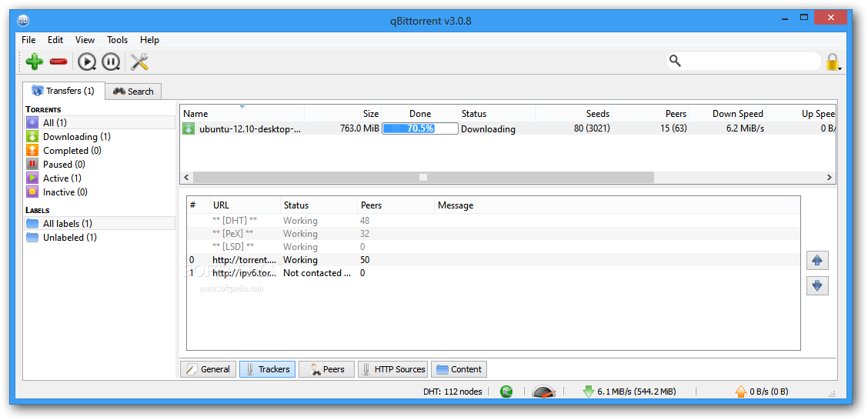
Task: Click the scrollbar left arrow in torrent list
Action: pyautogui.click(x=186, y=177)
